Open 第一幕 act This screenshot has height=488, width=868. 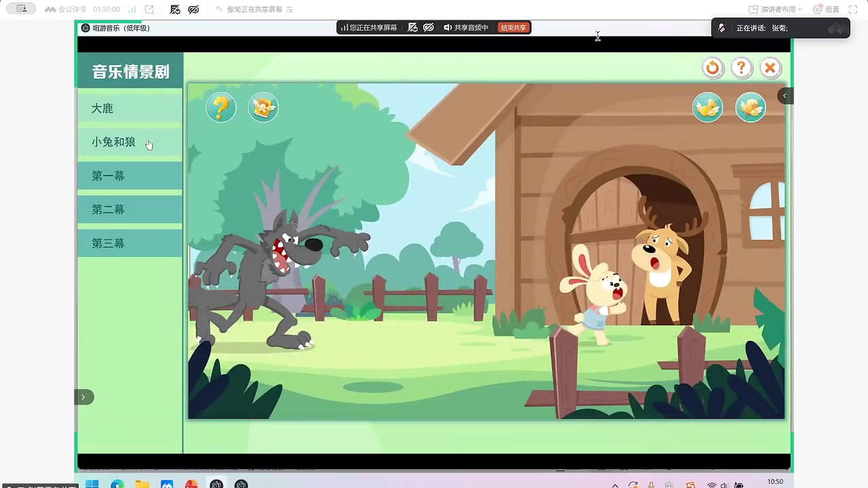pos(130,176)
